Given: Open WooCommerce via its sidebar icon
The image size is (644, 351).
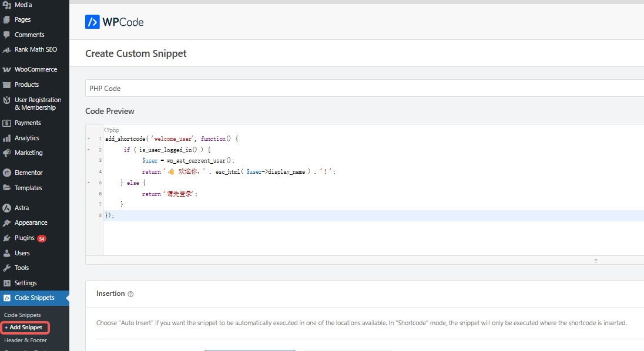Looking at the screenshot, I should 7,69.
